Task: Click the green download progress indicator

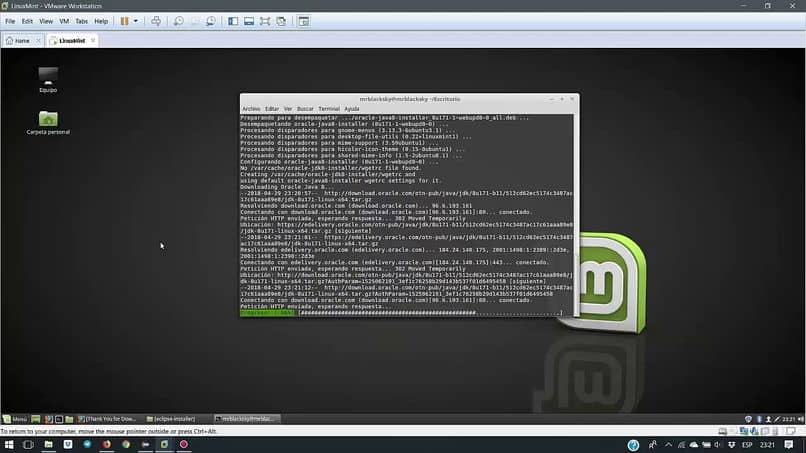Action: [267, 313]
